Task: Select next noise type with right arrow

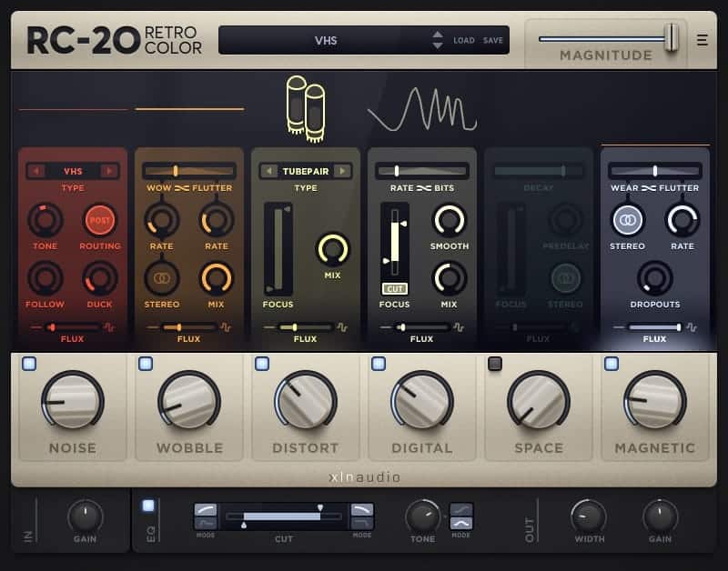Action: [109, 171]
